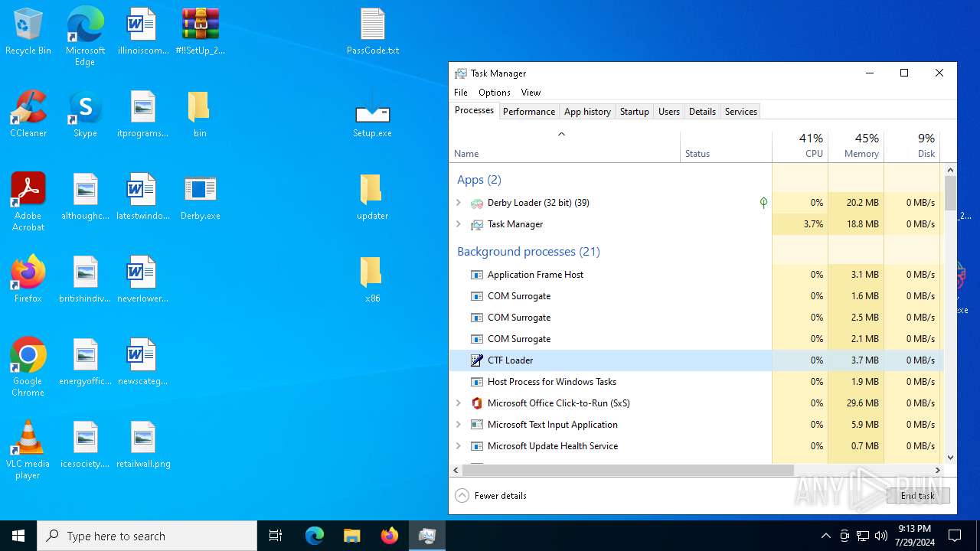
Task: Select the energyoffic image file icon
Action: (85, 363)
